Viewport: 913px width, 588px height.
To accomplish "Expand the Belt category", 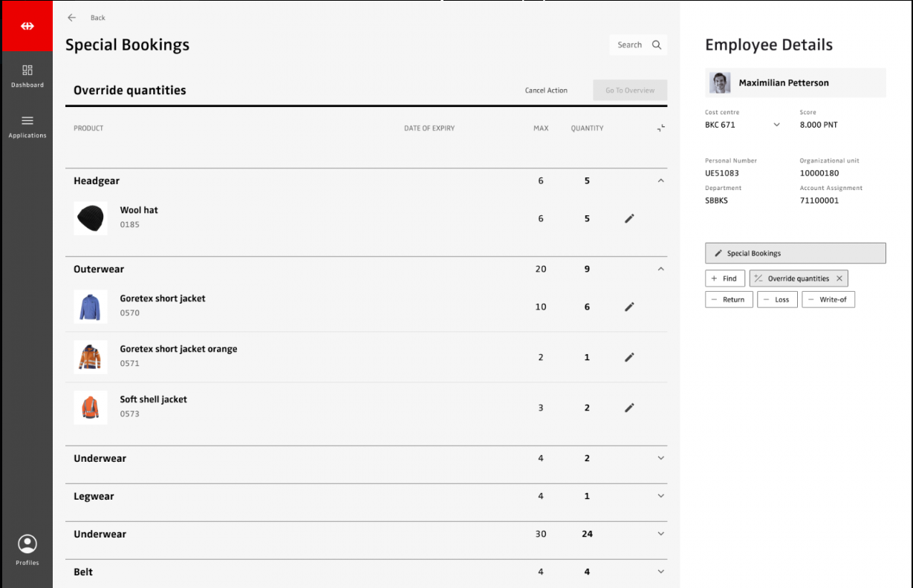I will 660,572.
